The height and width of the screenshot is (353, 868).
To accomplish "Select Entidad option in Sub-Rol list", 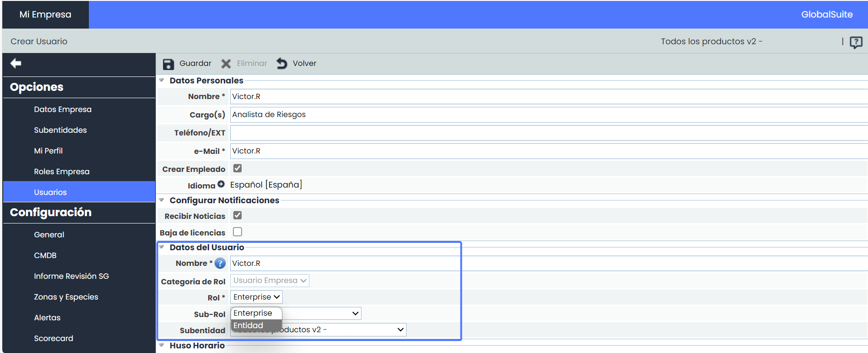I will (x=249, y=325).
